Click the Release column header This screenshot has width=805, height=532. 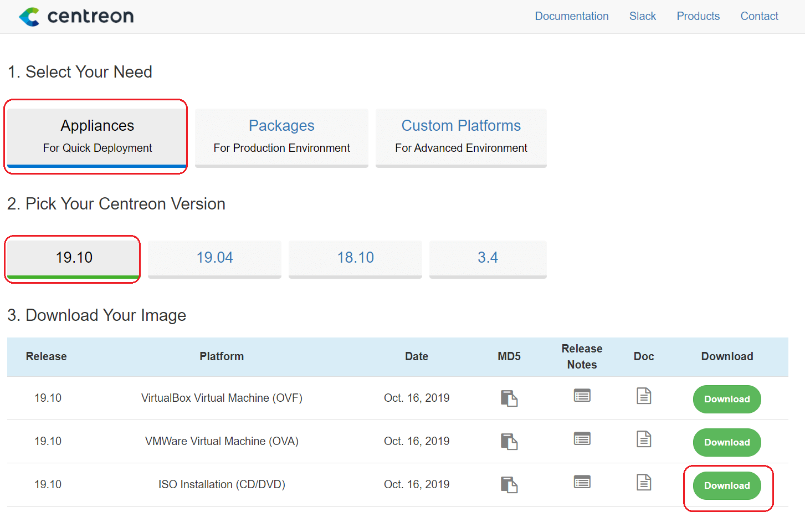point(47,356)
